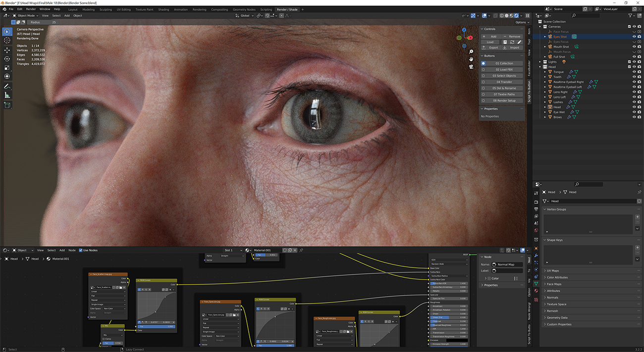Activate the Rotate tool
The height and width of the screenshot is (352, 644).
click(7, 58)
